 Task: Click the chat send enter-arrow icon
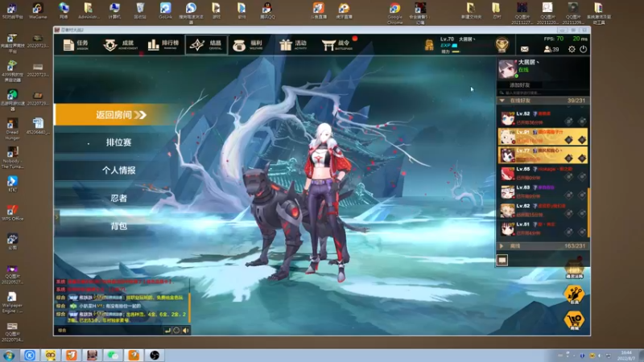(x=167, y=331)
